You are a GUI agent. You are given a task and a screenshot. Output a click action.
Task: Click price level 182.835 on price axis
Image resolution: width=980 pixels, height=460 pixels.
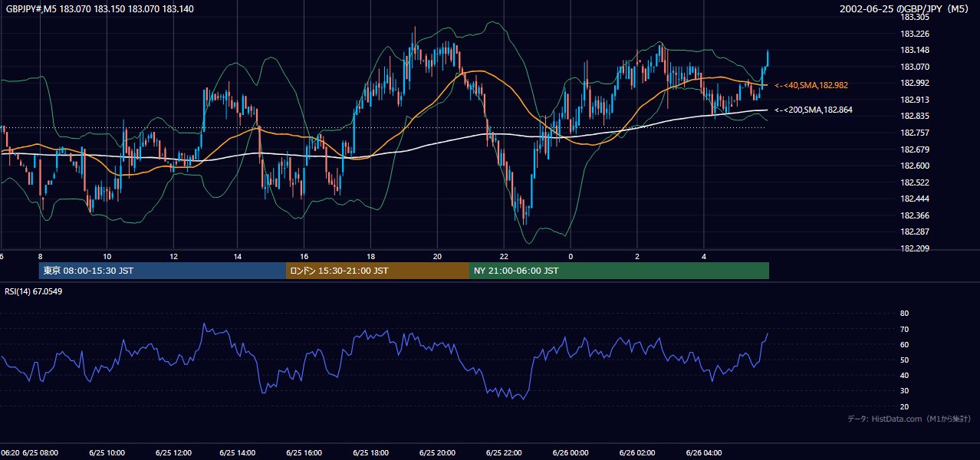click(x=914, y=117)
